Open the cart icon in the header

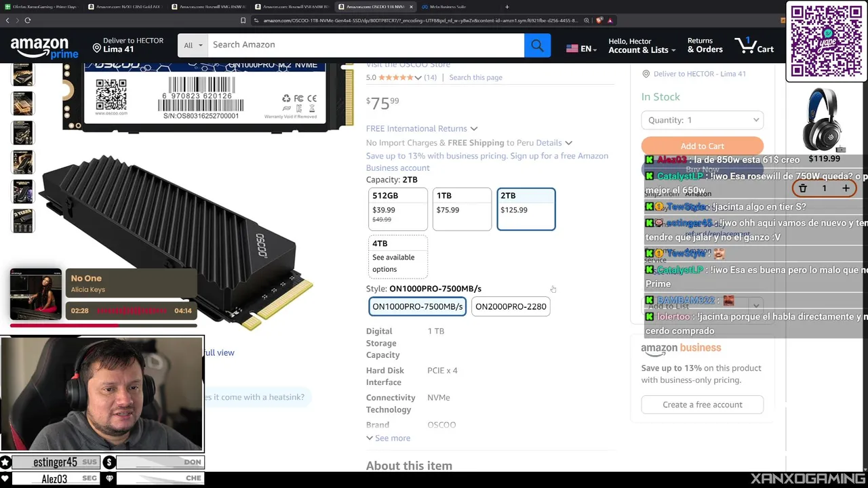tap(754, 45)
